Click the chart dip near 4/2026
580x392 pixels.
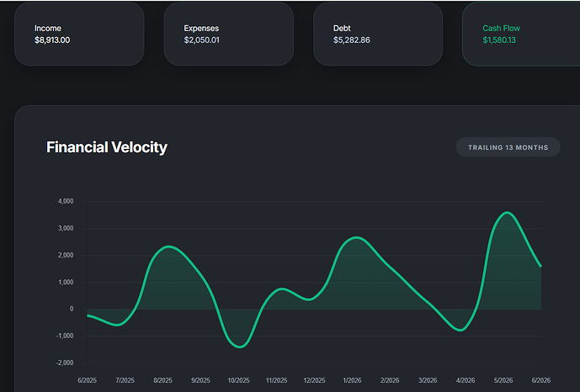460,330
